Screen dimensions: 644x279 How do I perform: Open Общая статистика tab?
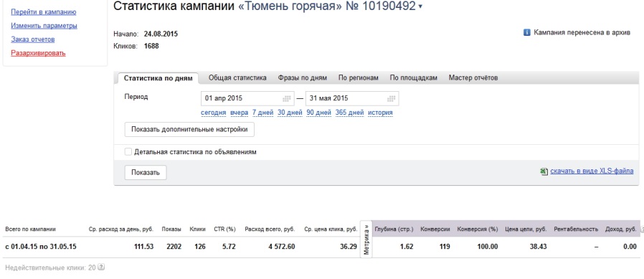point(237,77)
